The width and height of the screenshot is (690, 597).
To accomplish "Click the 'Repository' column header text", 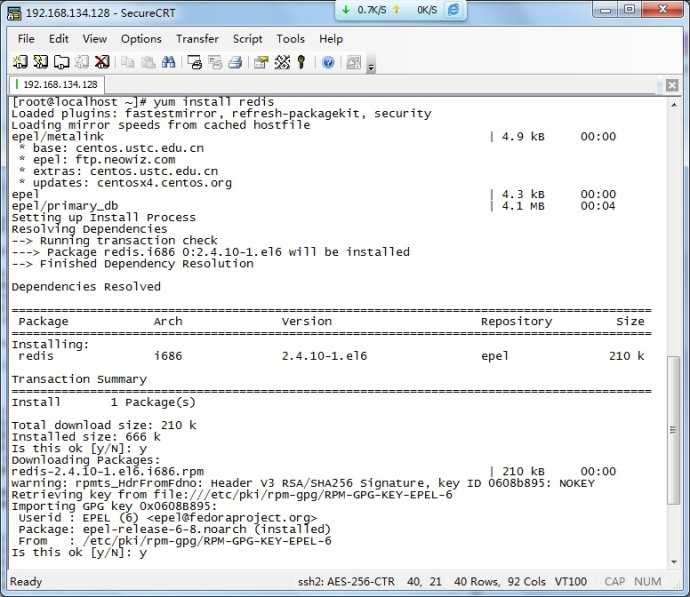I will (x=516, y=322).
